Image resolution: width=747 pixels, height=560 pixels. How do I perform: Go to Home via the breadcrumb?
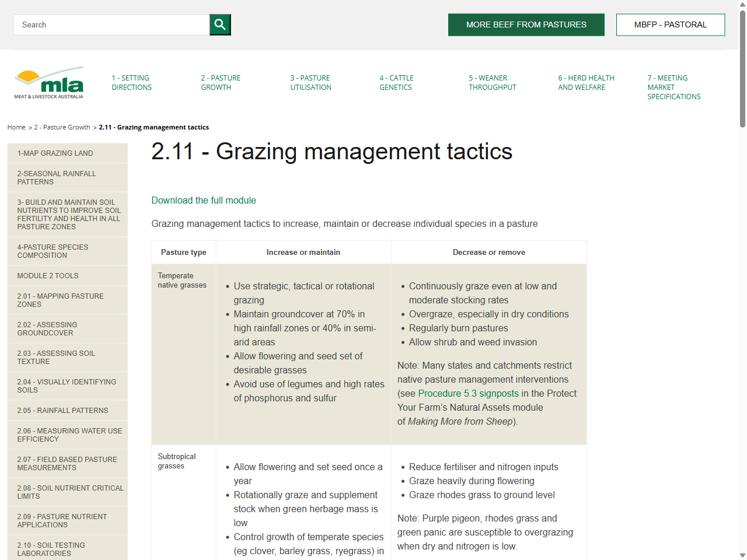16,127
